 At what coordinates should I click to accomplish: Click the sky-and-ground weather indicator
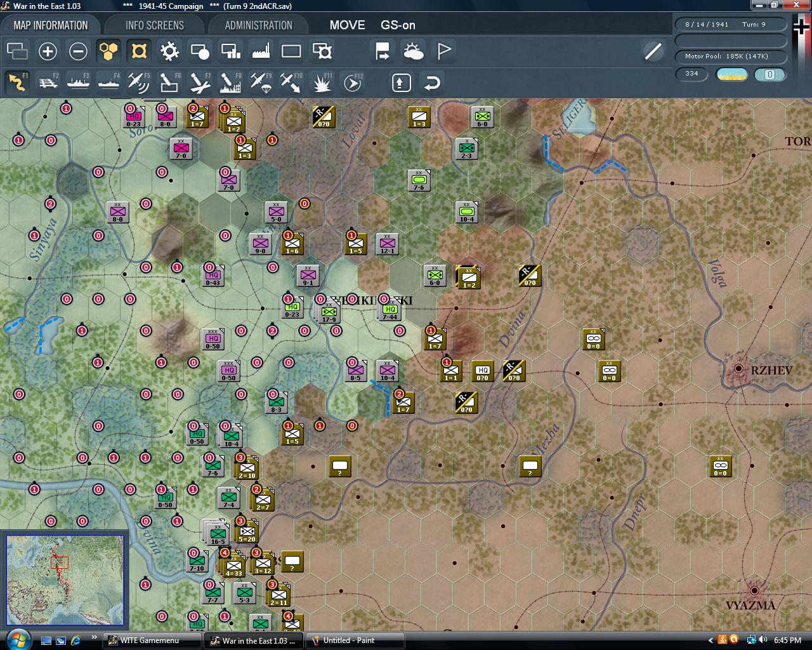(x=731, y=74)
